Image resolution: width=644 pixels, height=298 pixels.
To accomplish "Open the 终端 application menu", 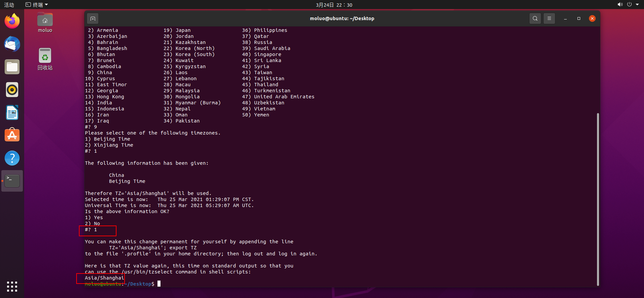I will point(37,5).
